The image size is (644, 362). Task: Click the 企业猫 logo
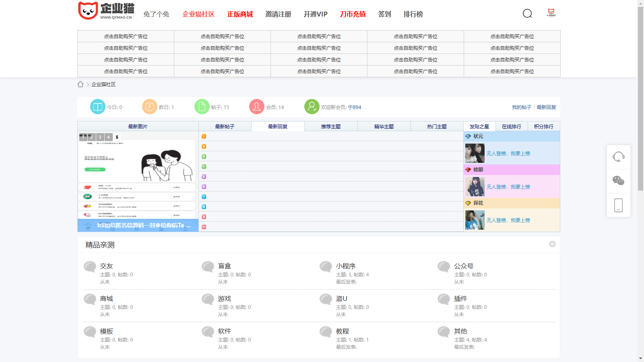tap(105, 11)
